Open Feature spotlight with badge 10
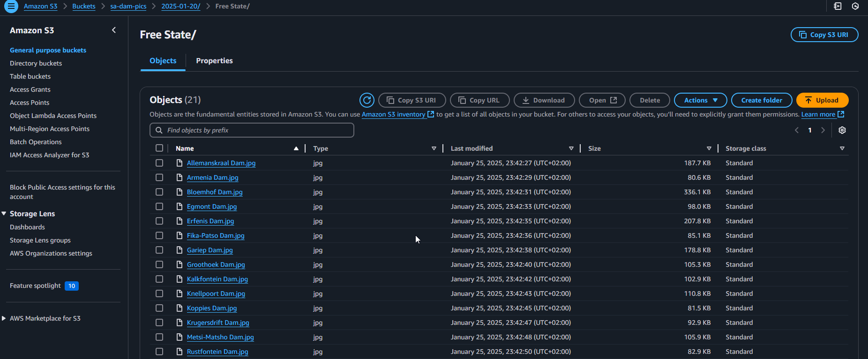The image size is (868, 359). (44, 286)
